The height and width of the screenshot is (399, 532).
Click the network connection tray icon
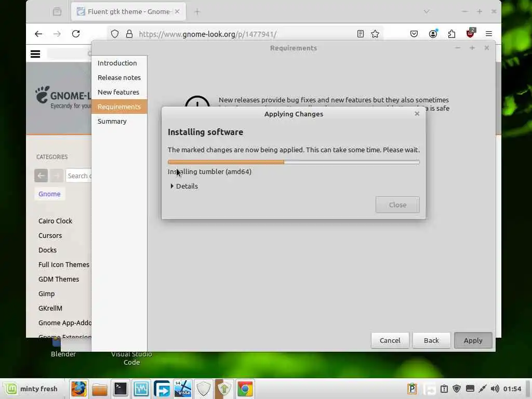[482, 389]
